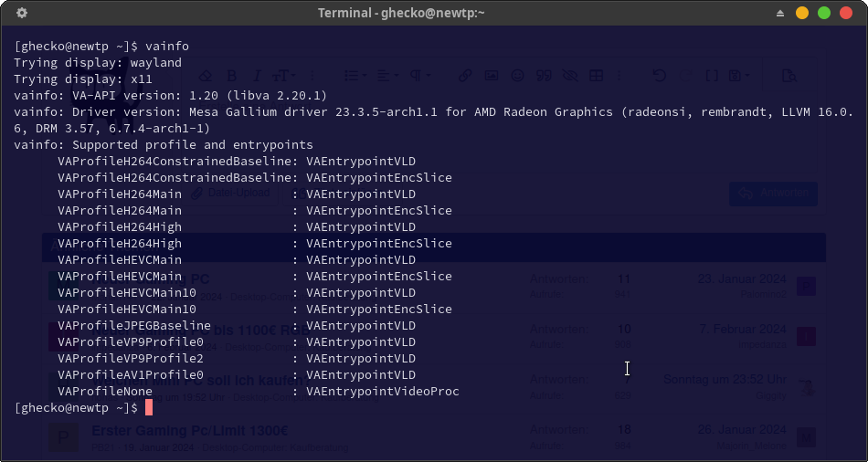Click the insert link icon in the forum editor behind
This screenshot has height=462, width=868.
[x=465, y=76]
